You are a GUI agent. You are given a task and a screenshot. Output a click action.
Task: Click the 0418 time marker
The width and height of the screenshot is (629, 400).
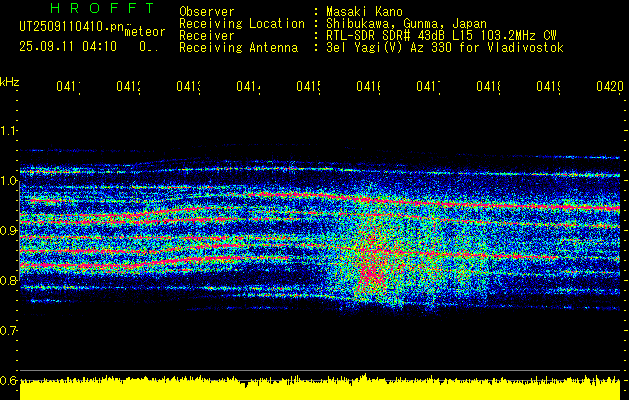pyautogui.click(x=489, y=87)
